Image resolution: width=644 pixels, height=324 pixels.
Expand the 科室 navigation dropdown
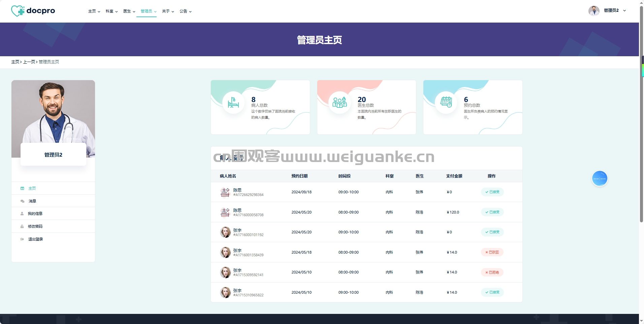[x=112, y=11]
